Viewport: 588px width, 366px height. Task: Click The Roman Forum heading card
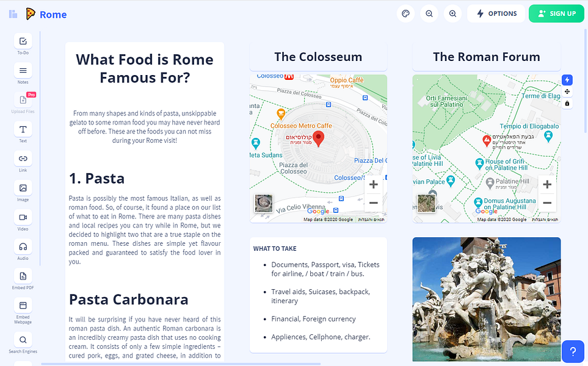tap(487, 57)
